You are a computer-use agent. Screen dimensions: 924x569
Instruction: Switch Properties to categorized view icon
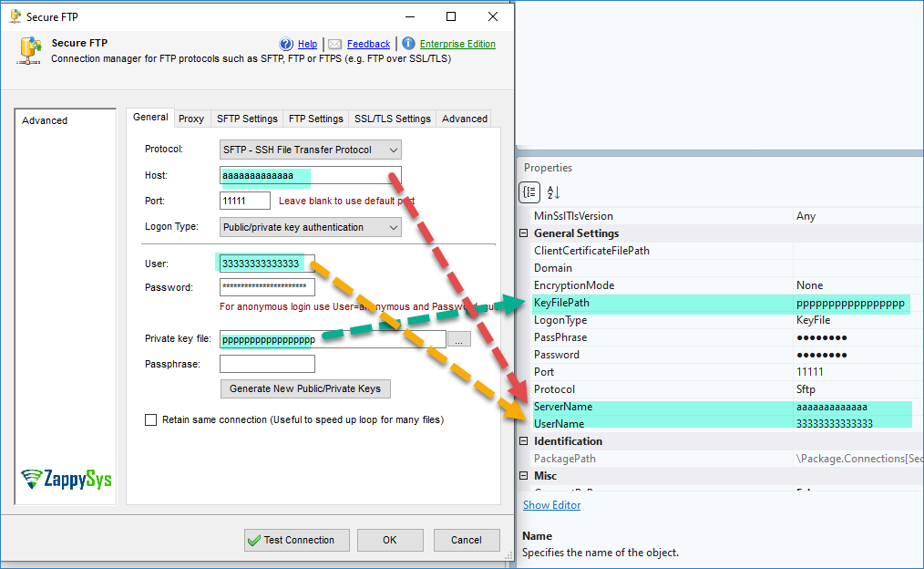(529, 192)
